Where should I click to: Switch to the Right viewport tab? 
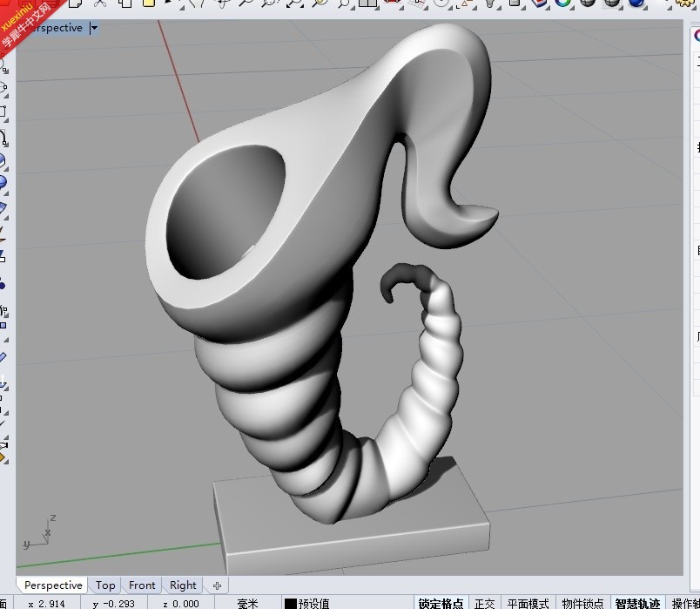pyautogui.click(x=183, y=585)
